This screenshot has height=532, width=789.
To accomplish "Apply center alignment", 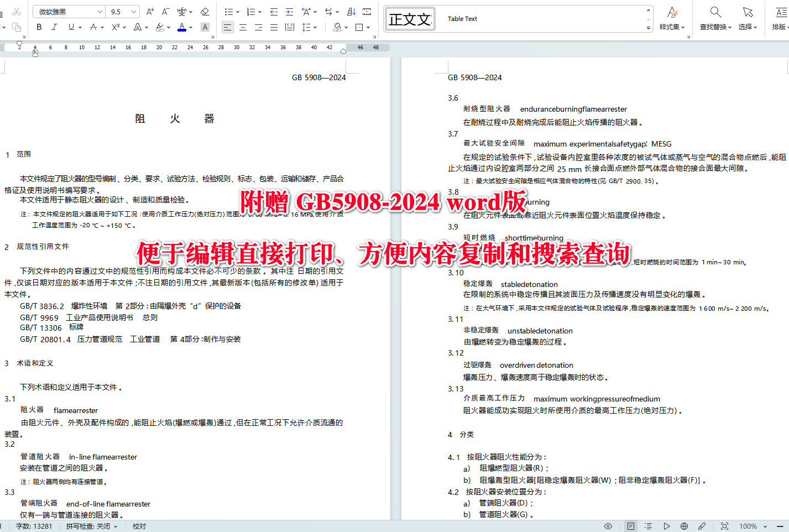I will [x=243, y=27].
